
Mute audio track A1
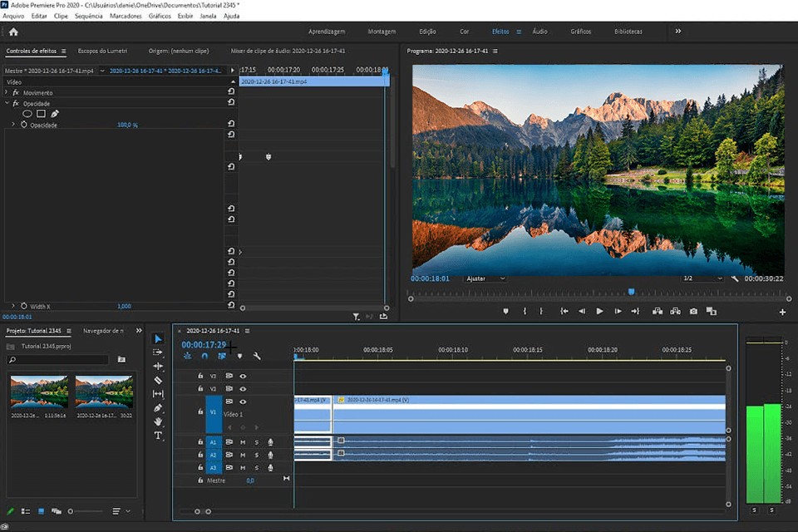pyautogui.click(x=243, y=442)
